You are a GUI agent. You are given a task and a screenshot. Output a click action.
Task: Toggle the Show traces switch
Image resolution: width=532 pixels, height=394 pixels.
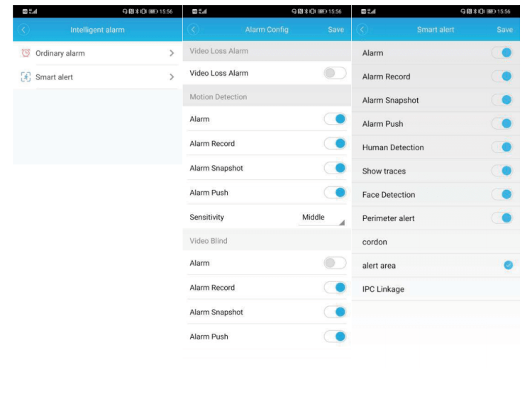coord(502,171)
